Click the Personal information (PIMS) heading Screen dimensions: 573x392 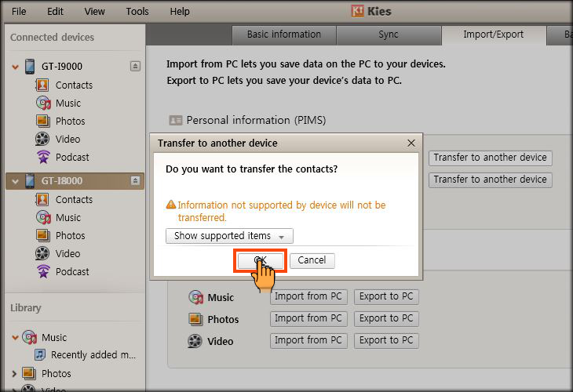(x=256, y=120)
